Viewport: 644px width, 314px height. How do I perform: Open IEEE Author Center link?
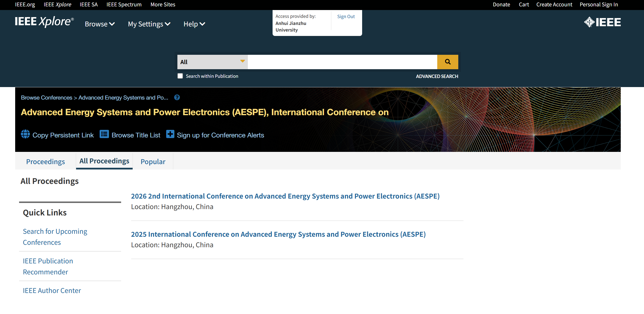(x=52, y=291)
